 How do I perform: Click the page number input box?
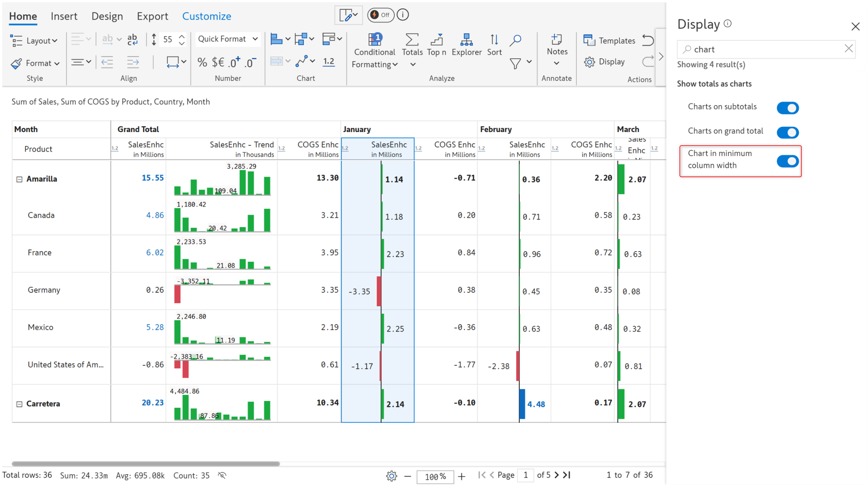(526, 475)
